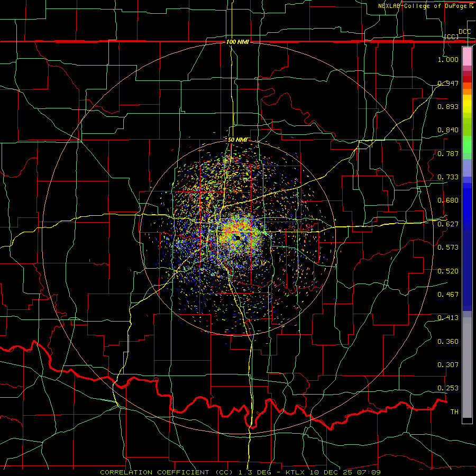
Task: Click the dark radar site hole in echoes
Action: click(x=237, y=237)
